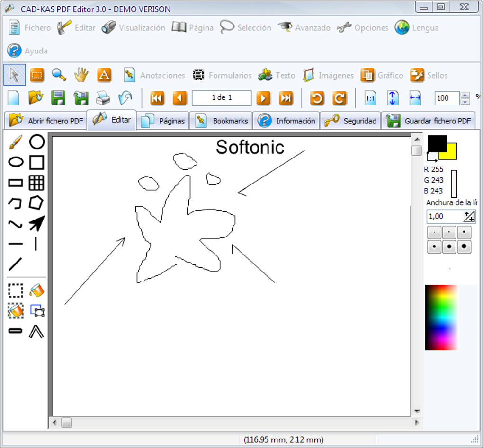Screen dimensions: 483x448
Task: Go to the next page
Action: click(263, 98)
